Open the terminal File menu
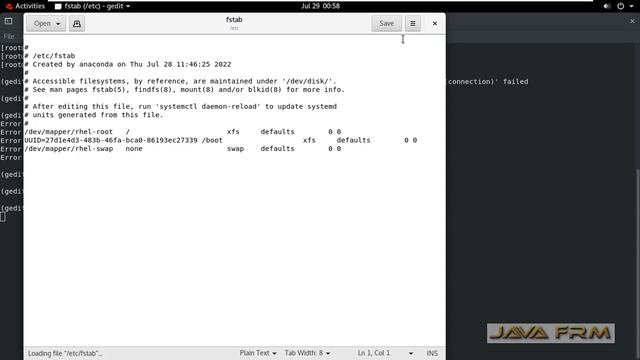Image resolution: width=640 pixels, height=360 pixels. tap(9, 36)
